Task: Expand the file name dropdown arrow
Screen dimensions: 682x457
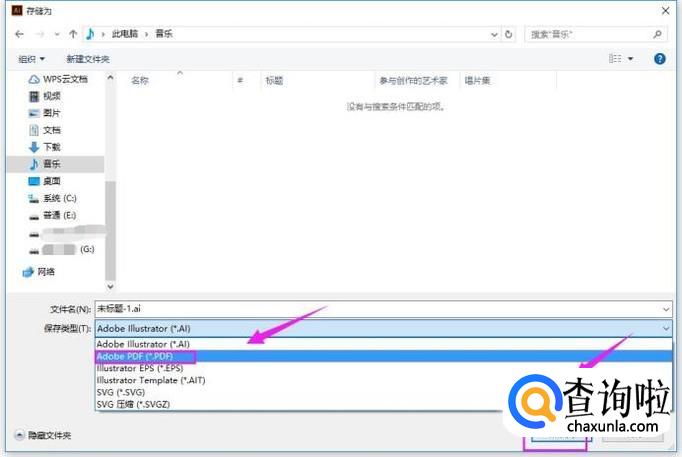Action: (x=665, y=309)
